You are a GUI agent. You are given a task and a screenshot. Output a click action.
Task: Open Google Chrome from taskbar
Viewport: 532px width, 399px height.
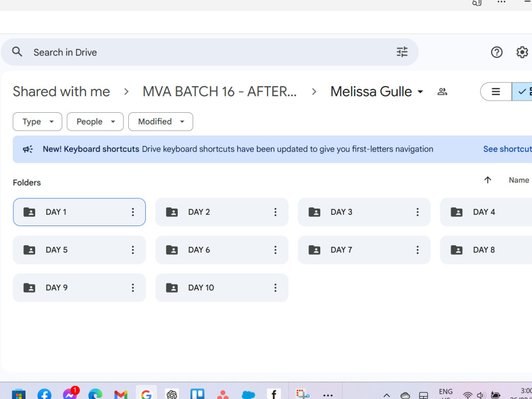146,394
